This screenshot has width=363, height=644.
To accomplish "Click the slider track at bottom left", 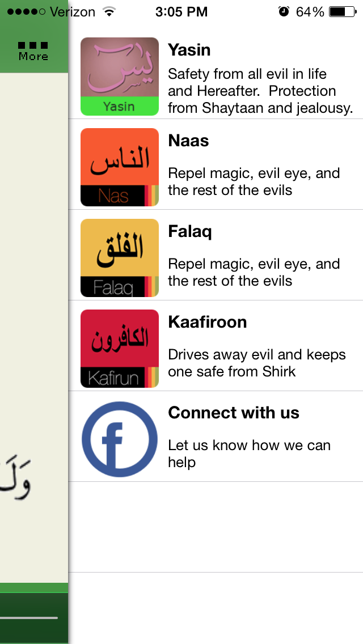I will click(29, 617).
